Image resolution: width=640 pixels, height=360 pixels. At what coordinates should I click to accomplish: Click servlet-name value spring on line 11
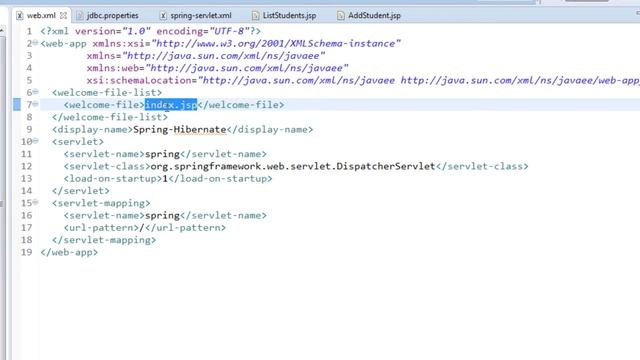[x=162, y=154]
